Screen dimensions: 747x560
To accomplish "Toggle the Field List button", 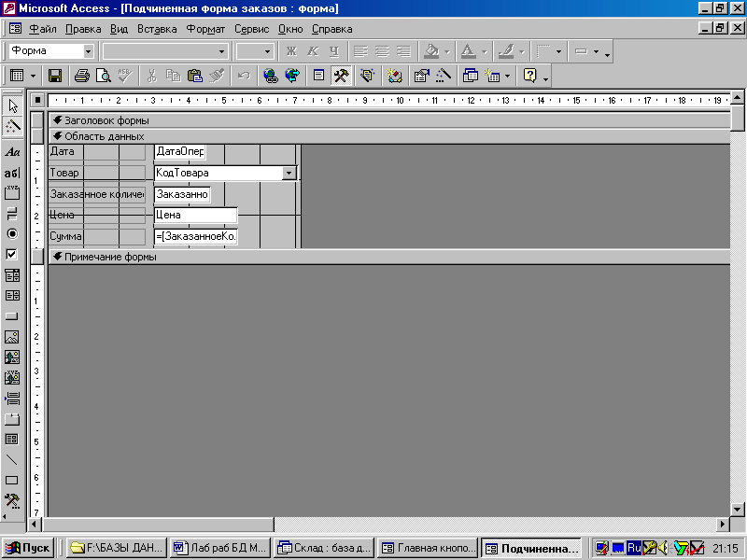I will (318, 76).
